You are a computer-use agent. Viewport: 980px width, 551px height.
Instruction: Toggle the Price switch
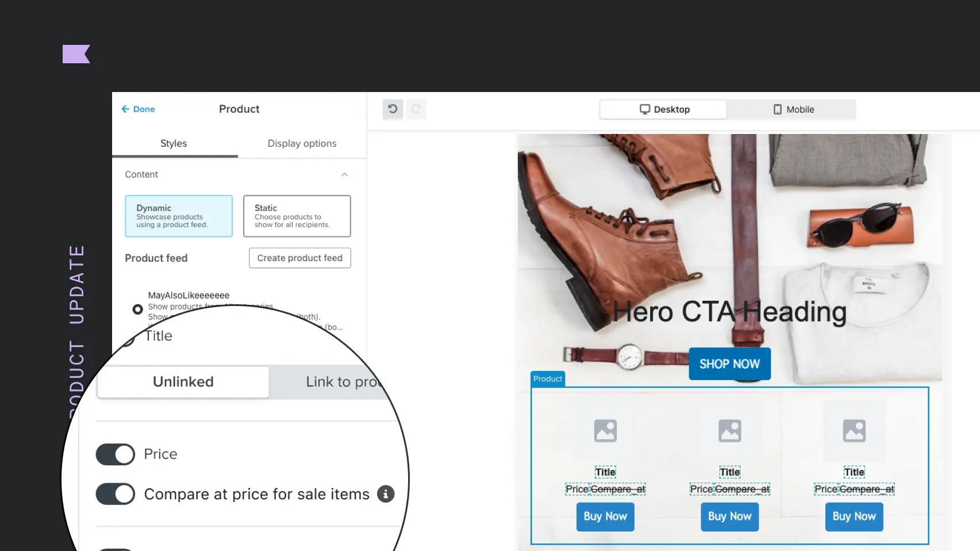[116, 454]
